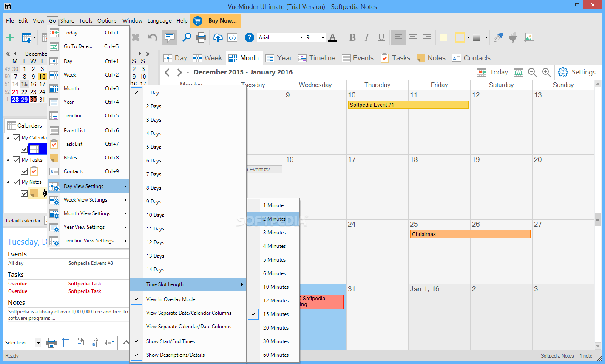The width and height of the screenshot is (605, 364).
Task: Set left text alignment
Action: coord(398,37)
